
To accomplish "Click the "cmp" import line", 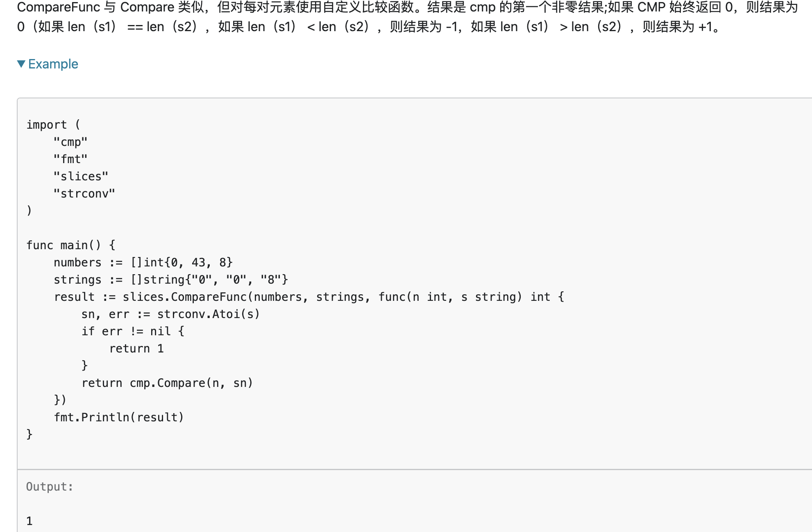I will (x=70, y=142).
